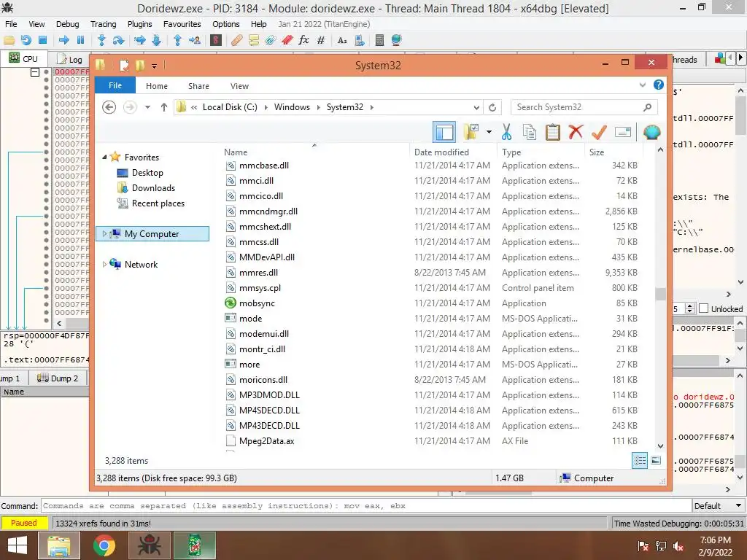Click the x64dbg globe icon in toolbar
The height and width of the screenshot is (560, 747).
[396, 41]
